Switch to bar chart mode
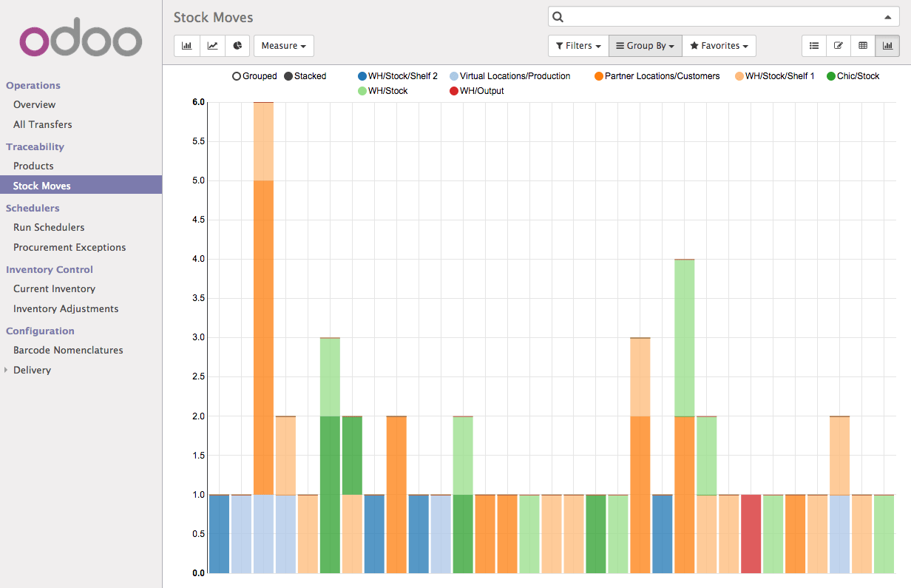The height and width of the screenshot is (588, 911). pyautogui.click(x=186, y=46)
